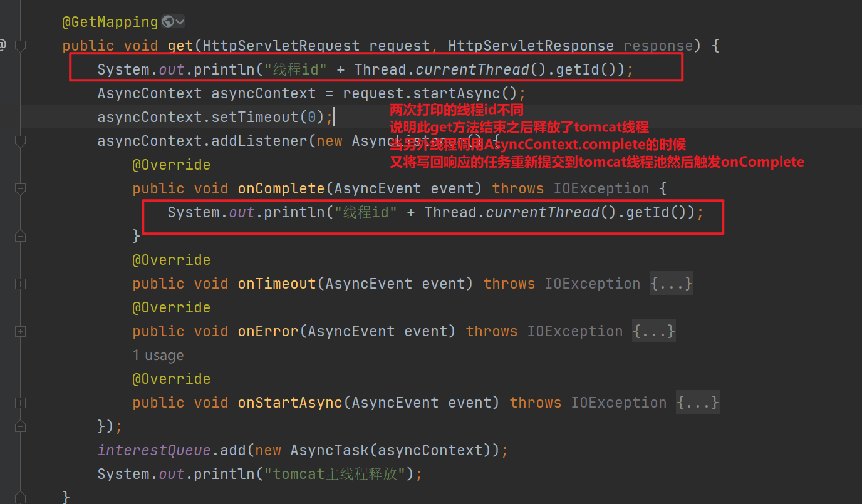862x504 pixels.
Task: Collapse the onComplete method fold marker
Action: point(20,188)
